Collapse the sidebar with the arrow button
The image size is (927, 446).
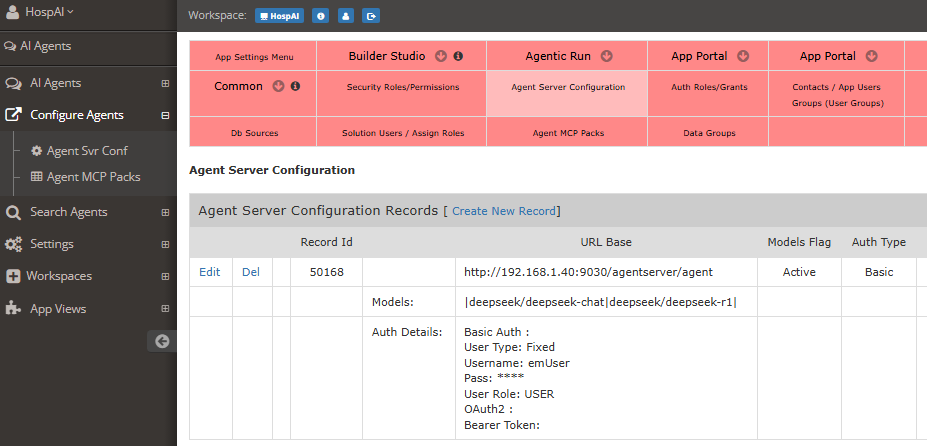161,341
